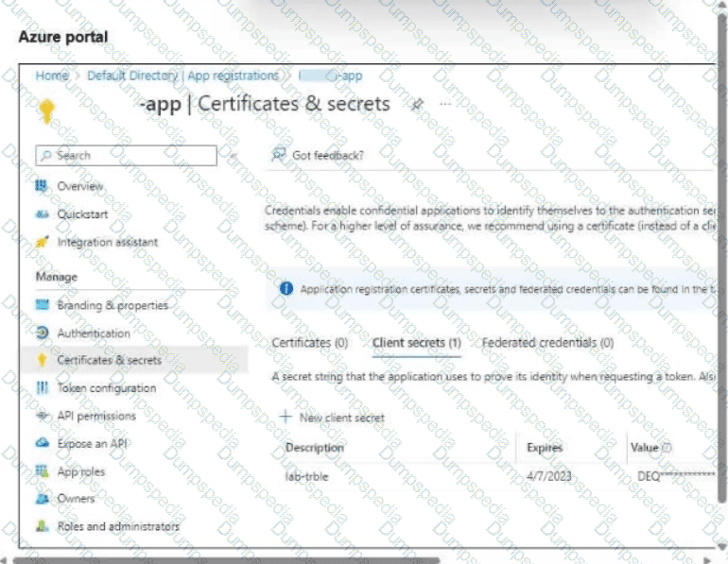Click the Quickstart icon in sidebar
This screenshot has width=728, height=564.
tap(42, 214)
